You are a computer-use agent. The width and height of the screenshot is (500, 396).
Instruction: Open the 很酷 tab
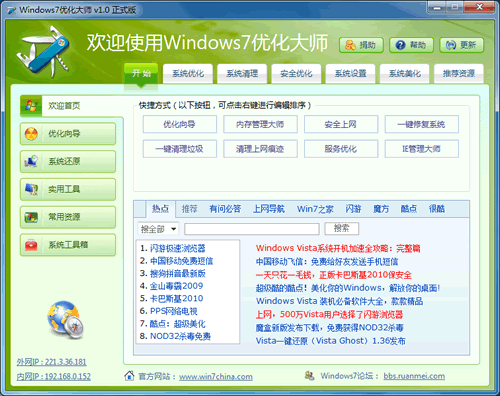click(x=437, y=209)
